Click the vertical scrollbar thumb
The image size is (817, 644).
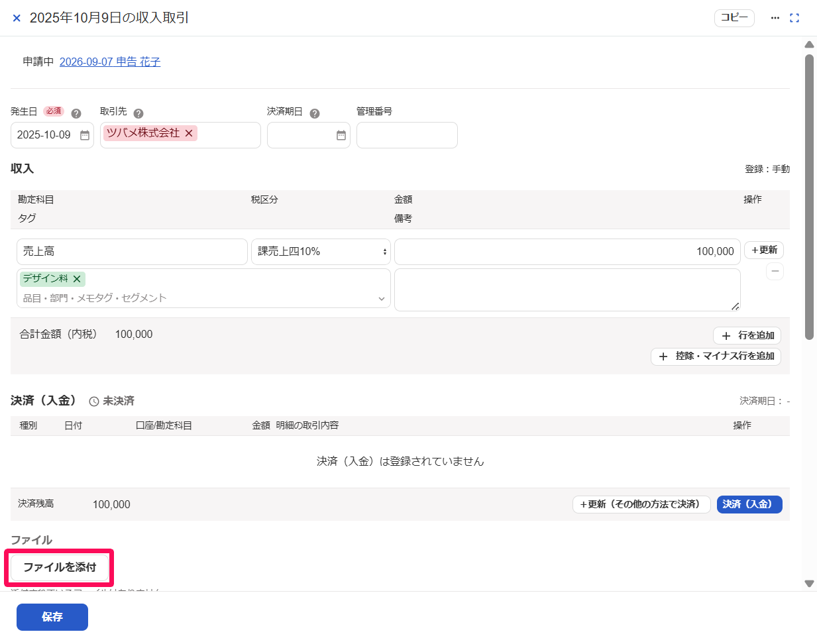[x=809, y=197]
